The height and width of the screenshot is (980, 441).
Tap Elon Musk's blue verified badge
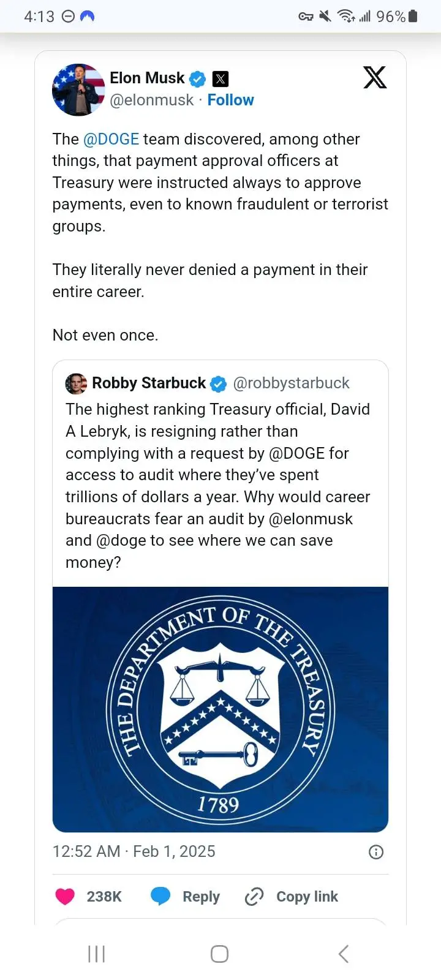pyautogui.click(x=197, y=79)
